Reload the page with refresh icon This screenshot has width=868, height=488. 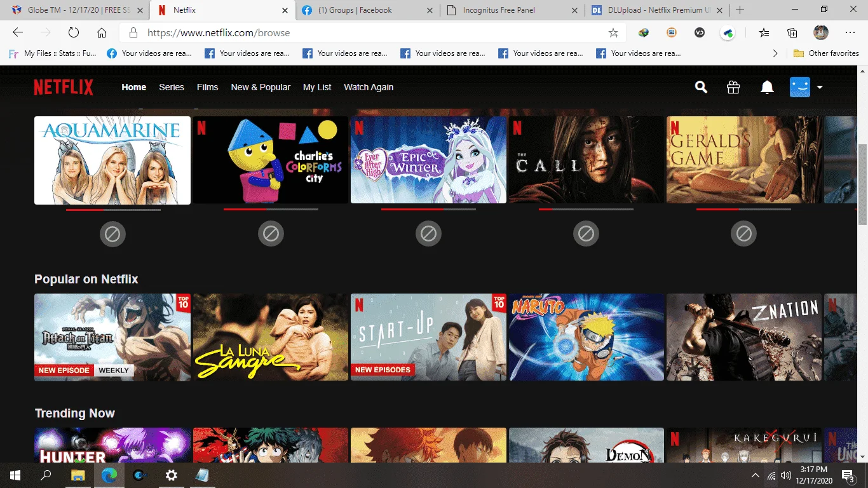(x=74, y=33)
